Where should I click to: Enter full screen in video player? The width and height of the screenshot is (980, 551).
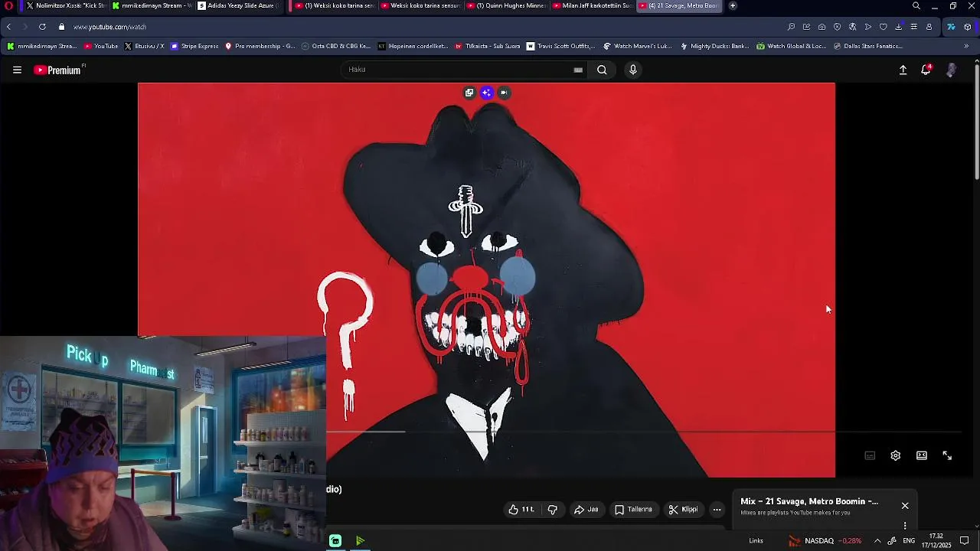[947, 455]
